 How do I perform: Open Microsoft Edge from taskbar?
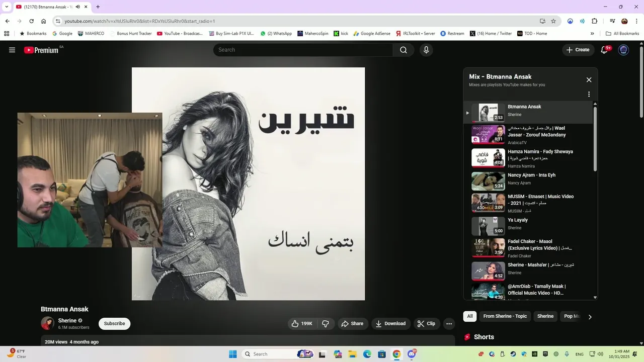click(367, 354)
